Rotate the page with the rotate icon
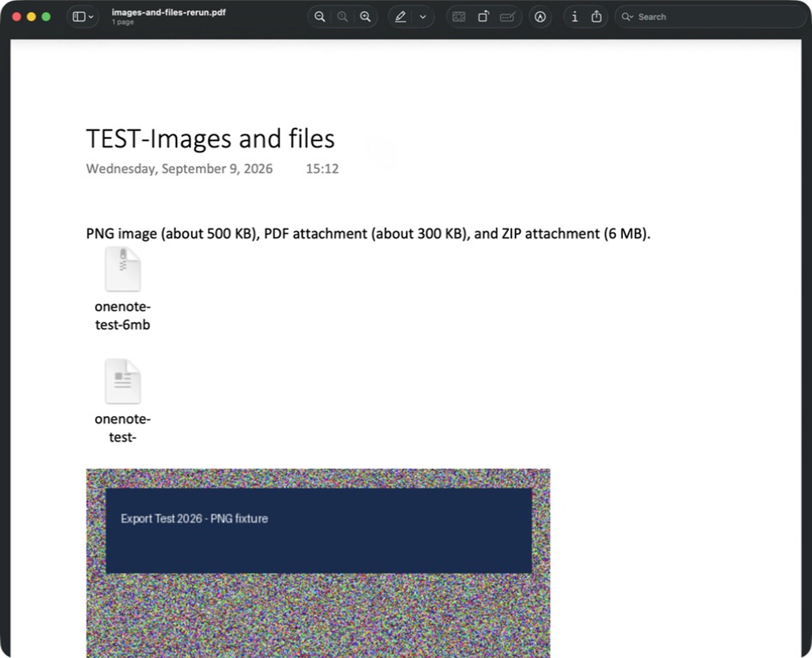812x658 pixels. (483, 17)
